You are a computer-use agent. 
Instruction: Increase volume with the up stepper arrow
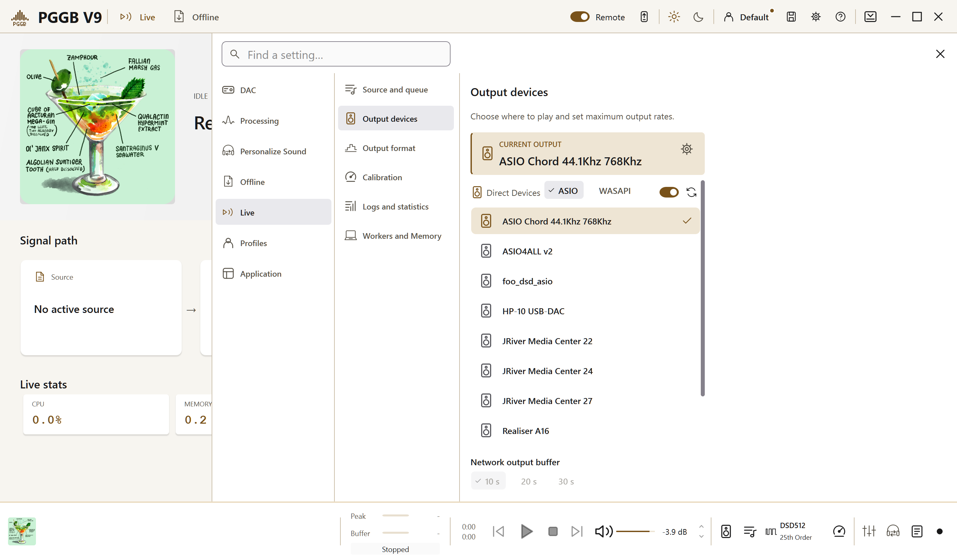[701, 526]
